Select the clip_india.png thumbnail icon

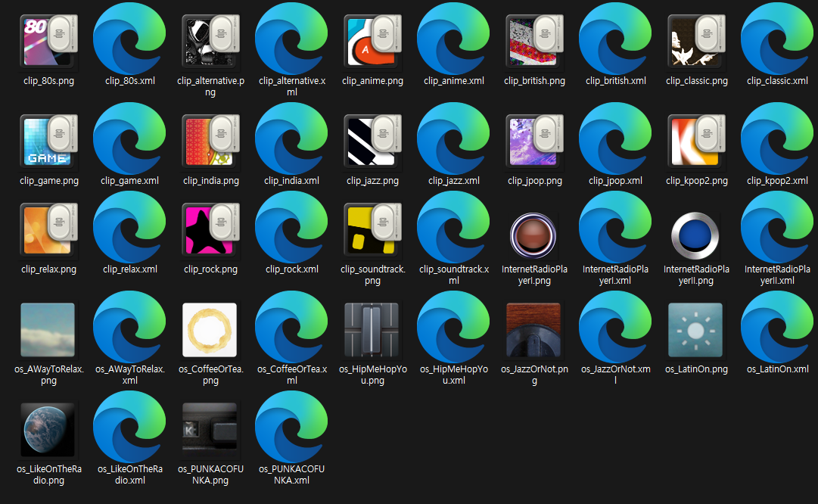coord(210,141)
